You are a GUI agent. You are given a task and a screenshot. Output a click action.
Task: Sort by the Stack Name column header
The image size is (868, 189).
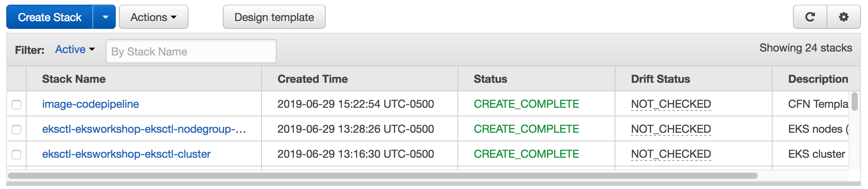pyautogui.click(x=74, y=79)
